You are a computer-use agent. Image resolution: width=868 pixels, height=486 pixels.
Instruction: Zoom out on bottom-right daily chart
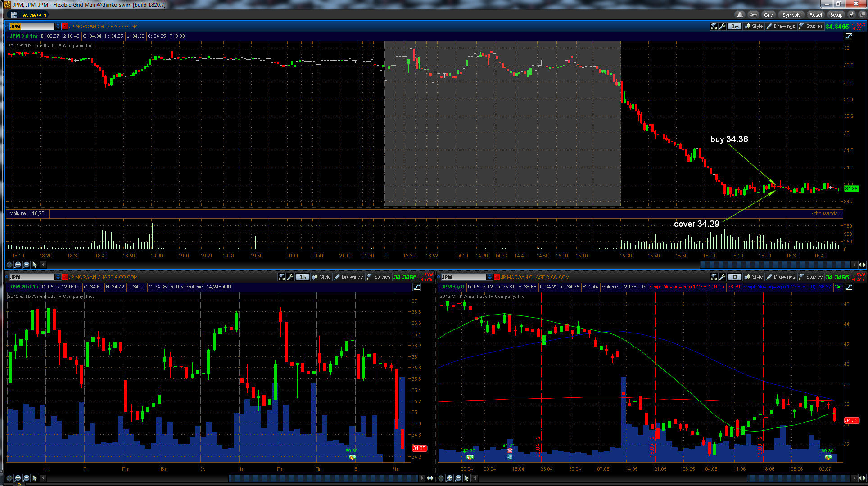(x=458, y=478)
